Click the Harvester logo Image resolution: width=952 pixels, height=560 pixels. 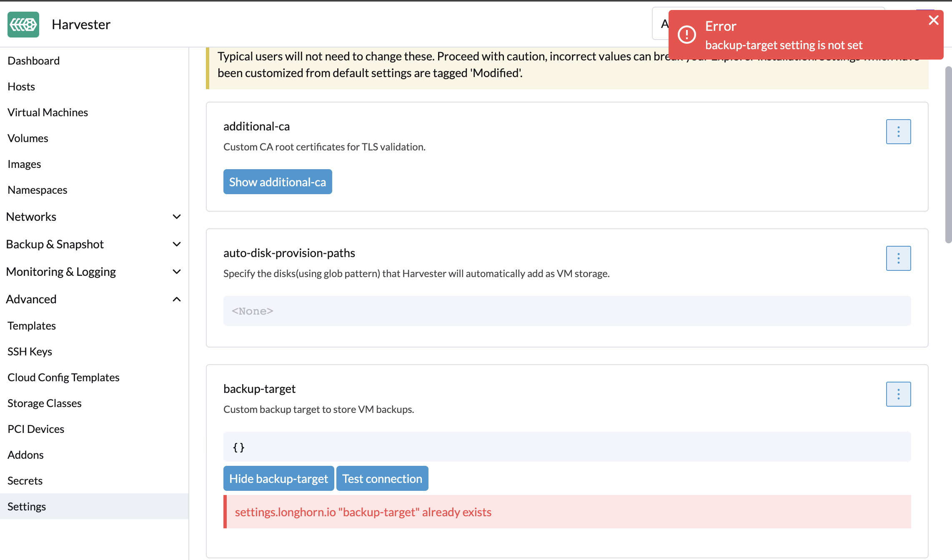[23, 25]
